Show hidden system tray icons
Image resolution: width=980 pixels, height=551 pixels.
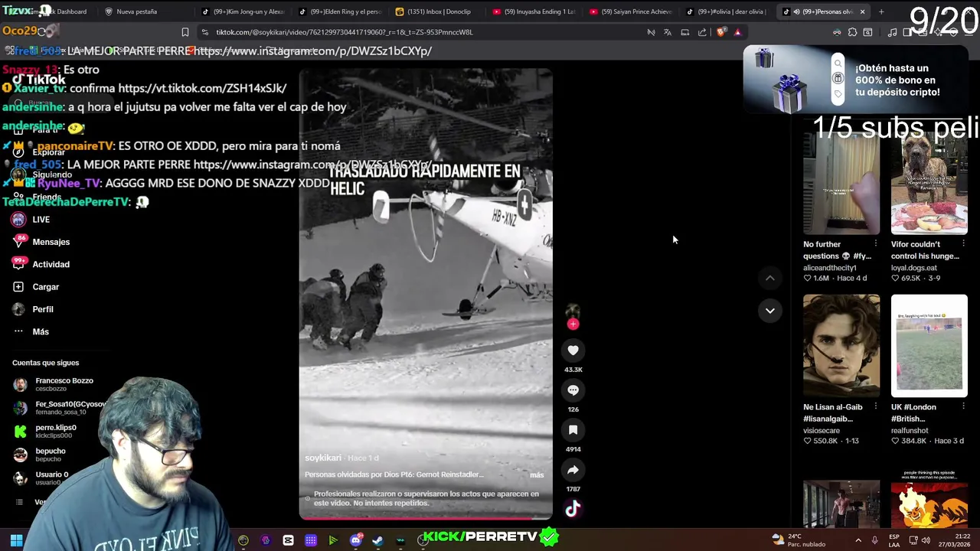click(x=858, y=540)
